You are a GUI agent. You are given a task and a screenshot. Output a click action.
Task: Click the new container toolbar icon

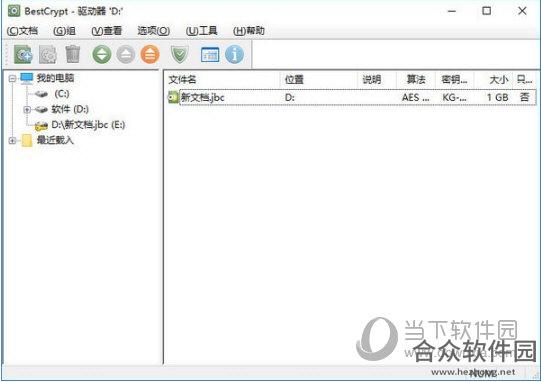pyautogui.click(x=23, y=55)
